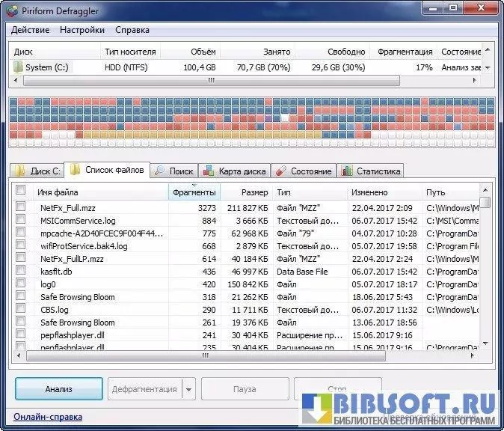Open the Онлайн-справка link
This screenshot has width=504, height=431.
coord(48,417)
